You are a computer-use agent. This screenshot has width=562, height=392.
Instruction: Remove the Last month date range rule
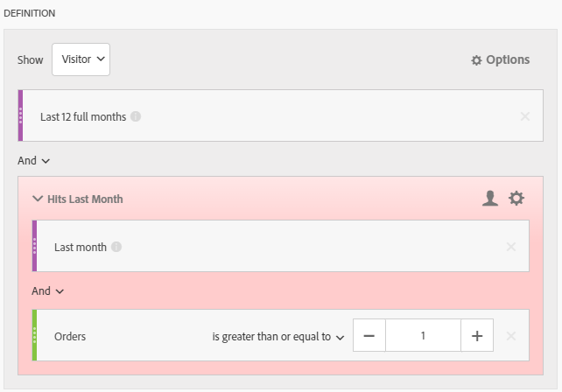(x=510, y=247)
